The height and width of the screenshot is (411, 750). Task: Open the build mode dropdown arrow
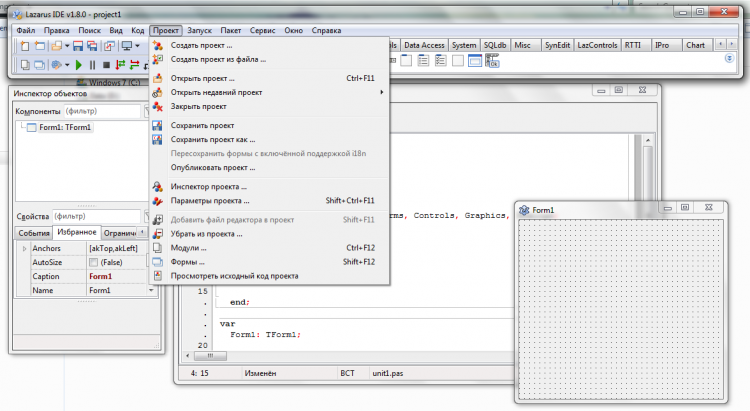pos(67,65)
